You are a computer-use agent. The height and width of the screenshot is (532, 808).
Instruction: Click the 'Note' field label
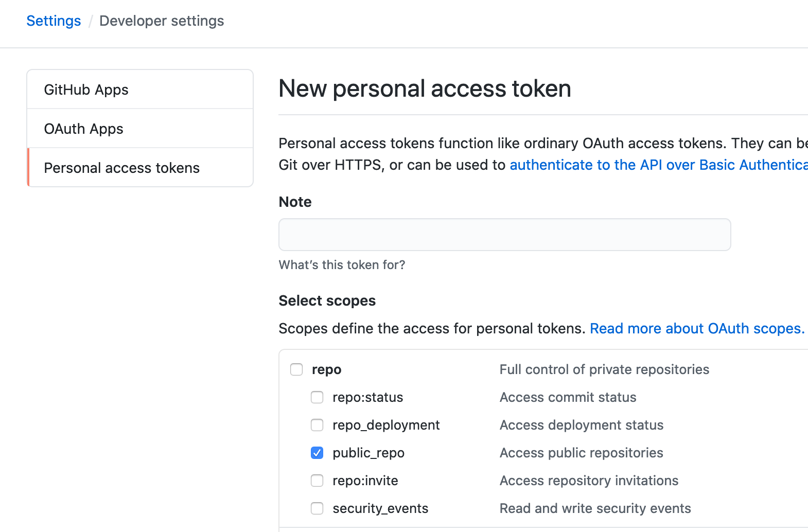295,202
